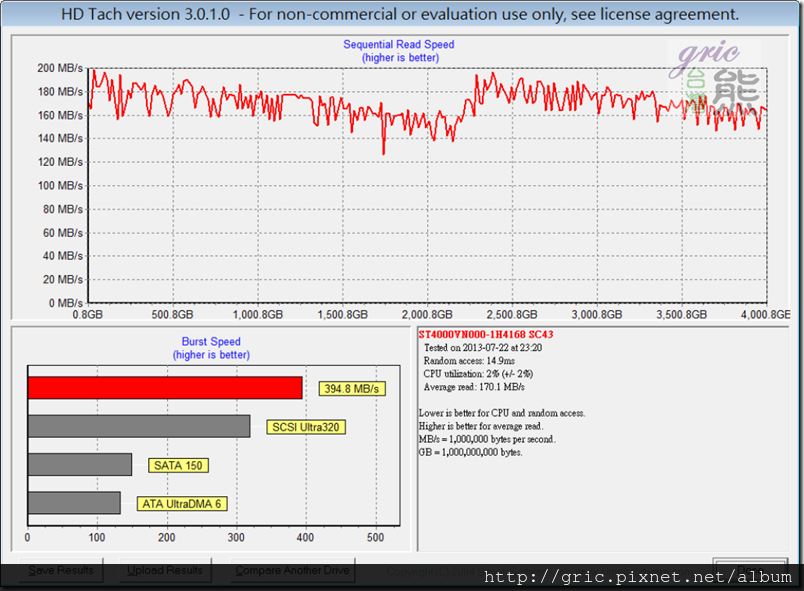The height and width of the screenshot is (591, 804).
Task: Choose Compare Another Drive
Action: 292,570
